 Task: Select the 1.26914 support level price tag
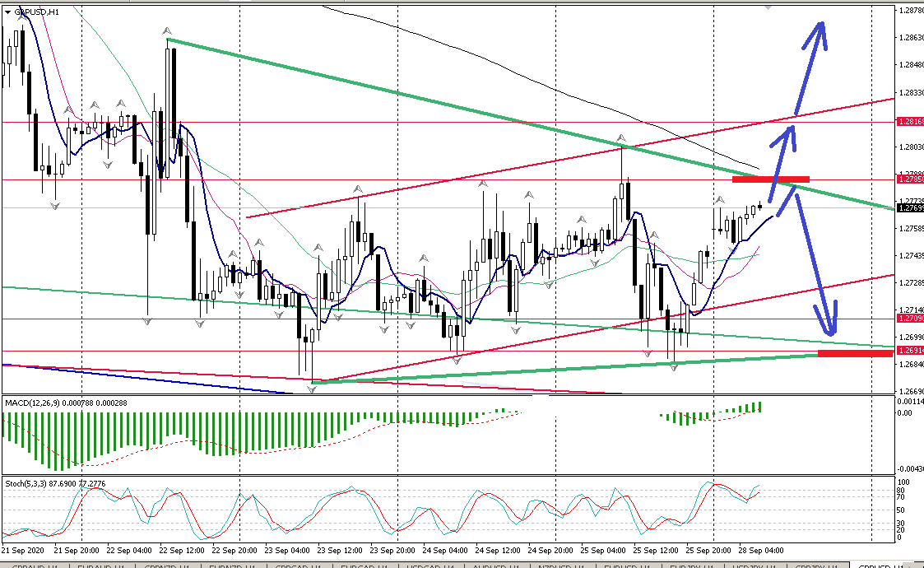pos(909,352)
